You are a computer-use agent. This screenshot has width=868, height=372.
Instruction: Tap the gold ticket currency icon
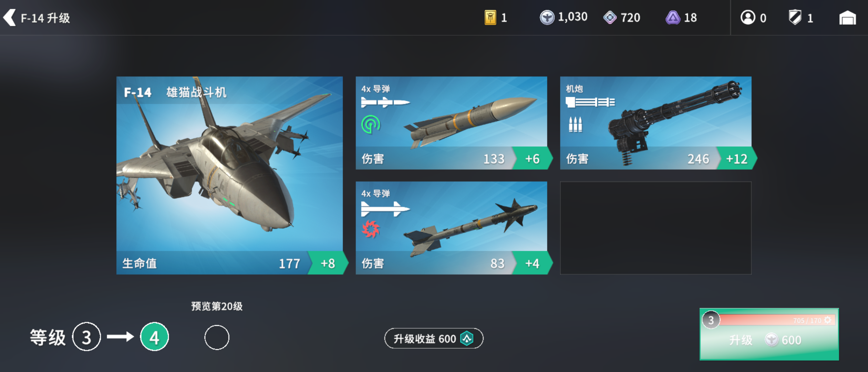coord(490,18)
